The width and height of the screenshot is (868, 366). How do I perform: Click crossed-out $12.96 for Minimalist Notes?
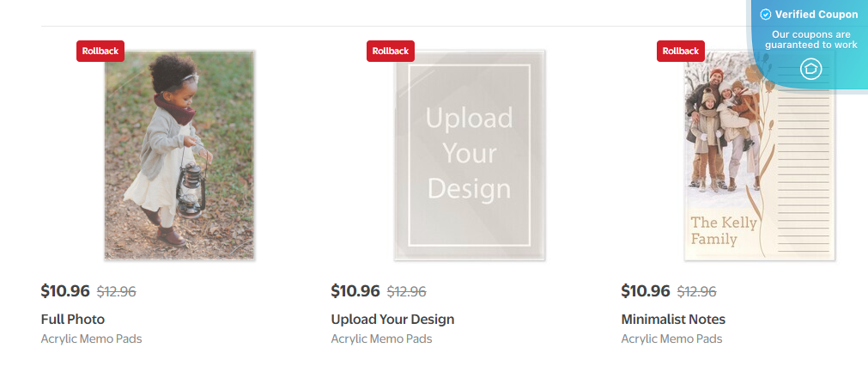click(x=697, y=292)
